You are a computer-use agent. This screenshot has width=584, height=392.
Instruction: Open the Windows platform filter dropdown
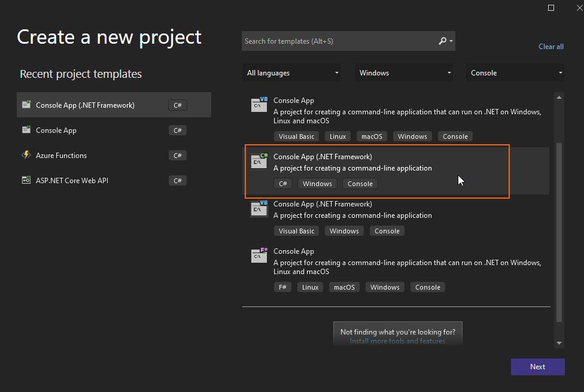[x=404, y=73]
